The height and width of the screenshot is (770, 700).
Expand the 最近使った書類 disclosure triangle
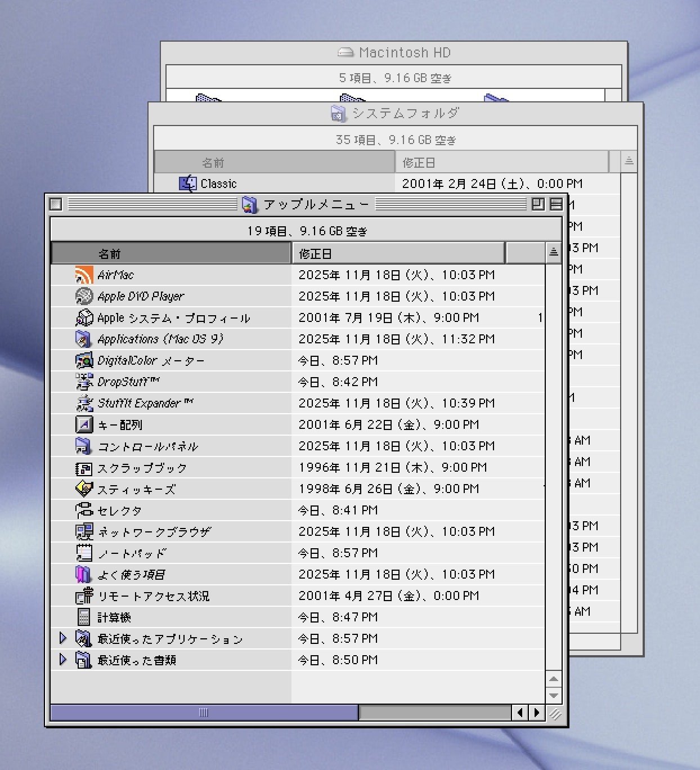pos(63,660)
